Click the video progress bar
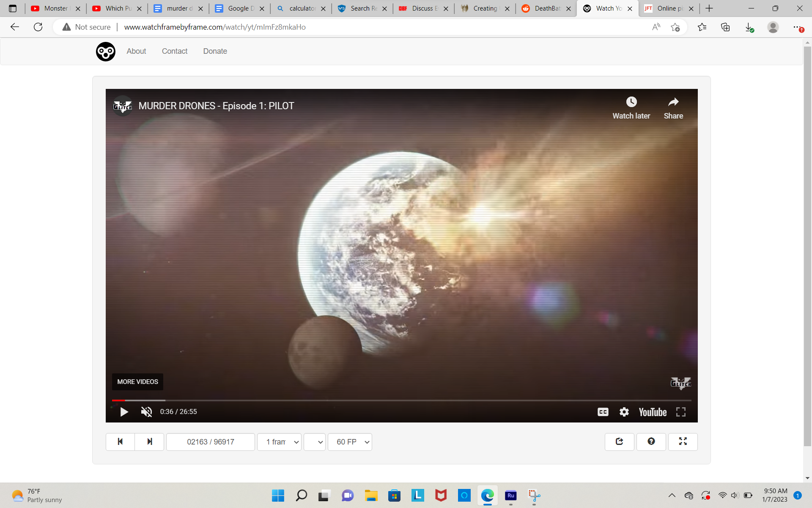Screen dimensions: 812x508 coord(401,400)
